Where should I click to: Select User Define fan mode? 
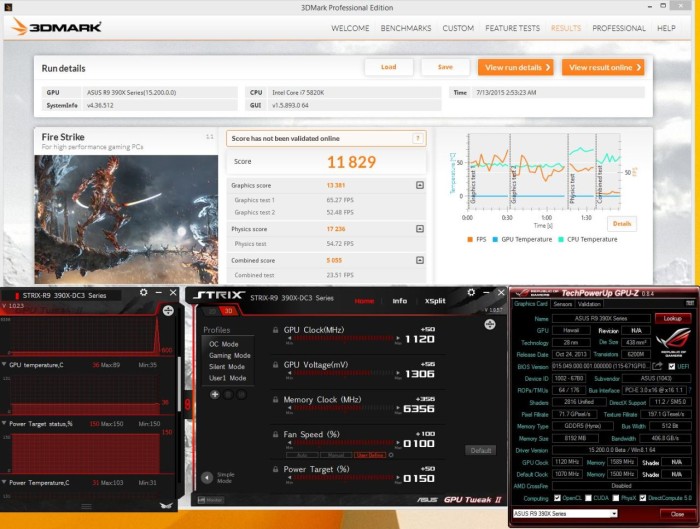370,455
